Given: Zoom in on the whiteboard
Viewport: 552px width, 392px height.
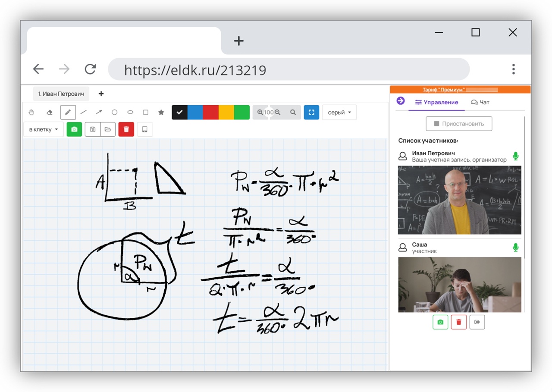Looking at the screenshot, I should coord(260,112).
